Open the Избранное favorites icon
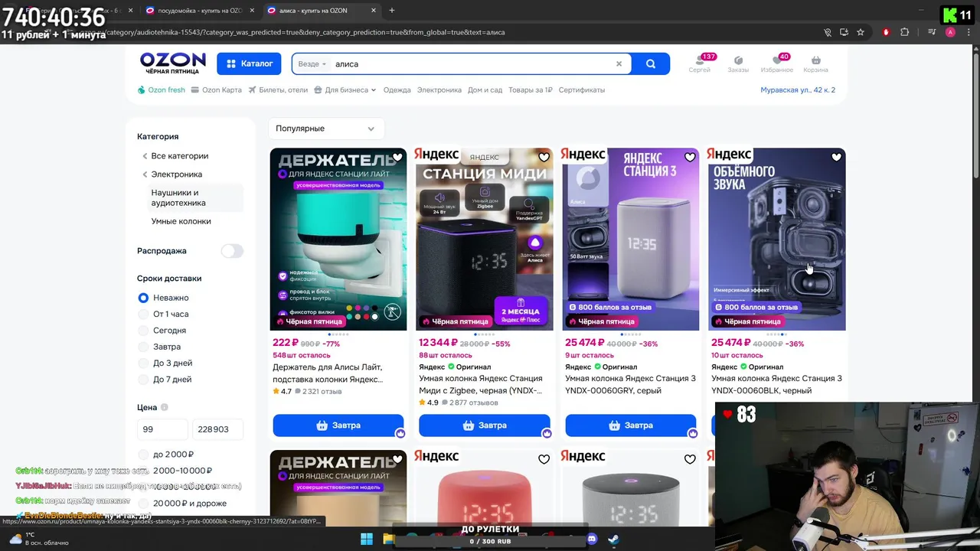 pos(777,64)
